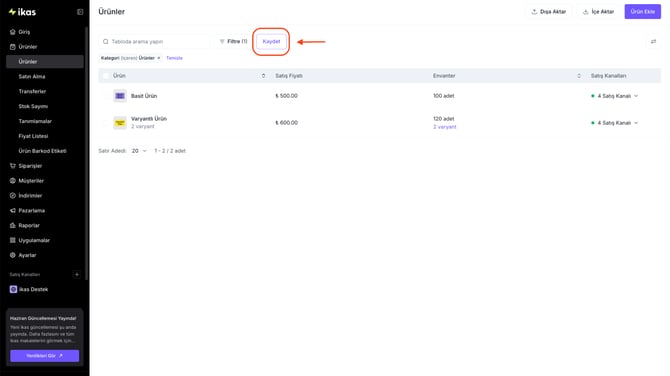Check the Basit Ürün row checkbox

tap(106, 96)
